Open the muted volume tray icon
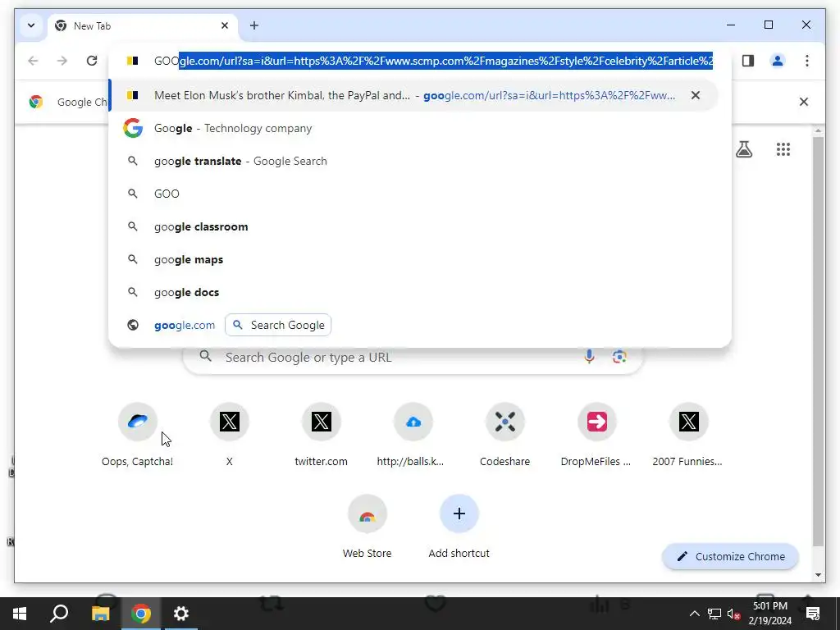This screenshot has height=630, width=840. pos(734,614)
